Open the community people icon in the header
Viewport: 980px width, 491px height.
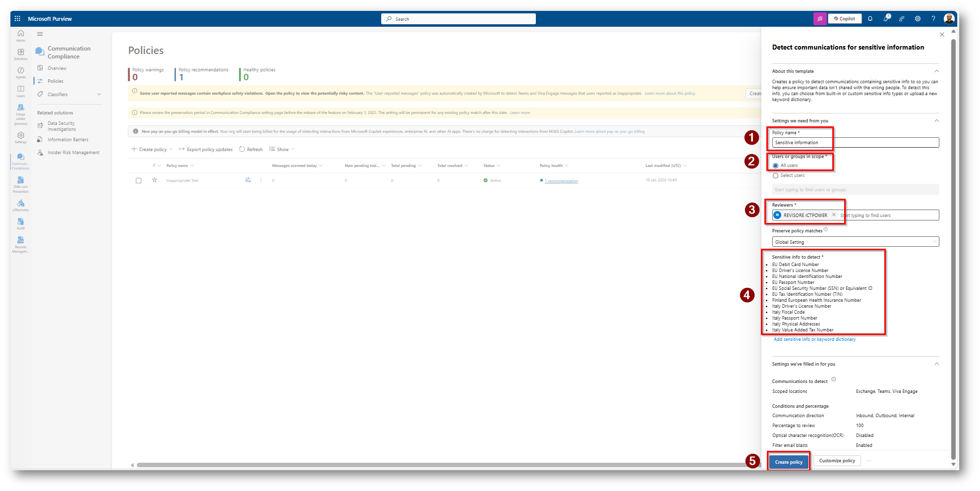pos(902,19)
